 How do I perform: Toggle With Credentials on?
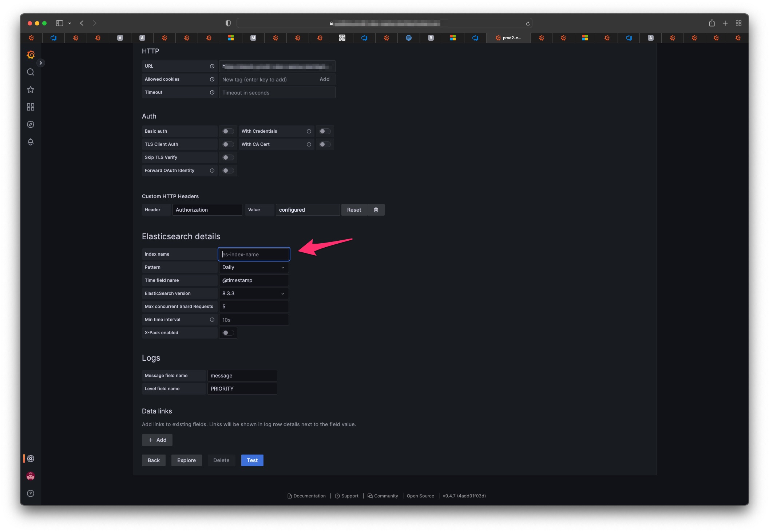point(325,131)
